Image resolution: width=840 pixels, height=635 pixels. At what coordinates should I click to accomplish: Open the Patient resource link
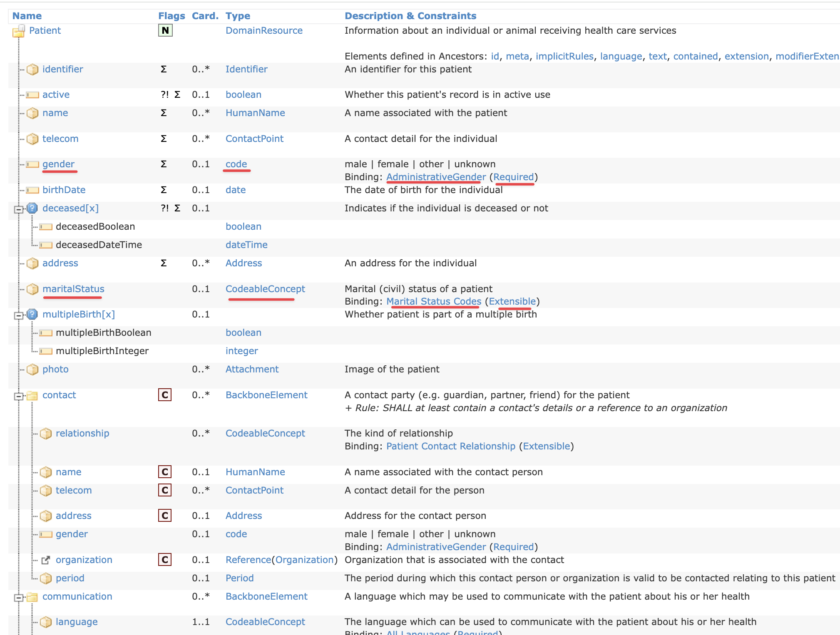coord(45,30)
